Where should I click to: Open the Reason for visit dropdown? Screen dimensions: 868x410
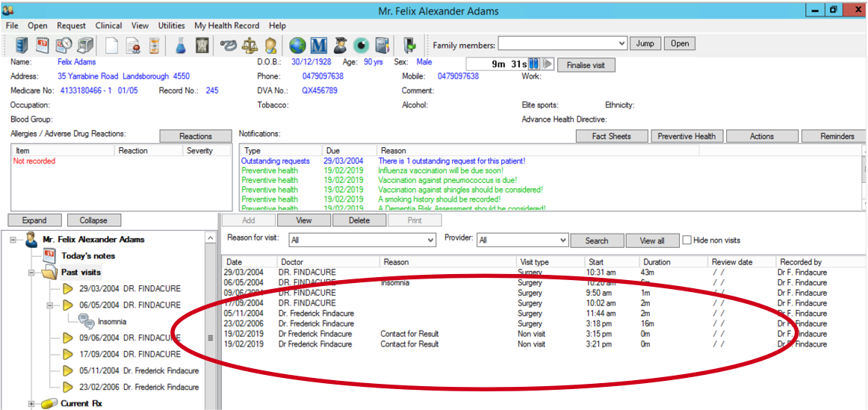[431, 240]
